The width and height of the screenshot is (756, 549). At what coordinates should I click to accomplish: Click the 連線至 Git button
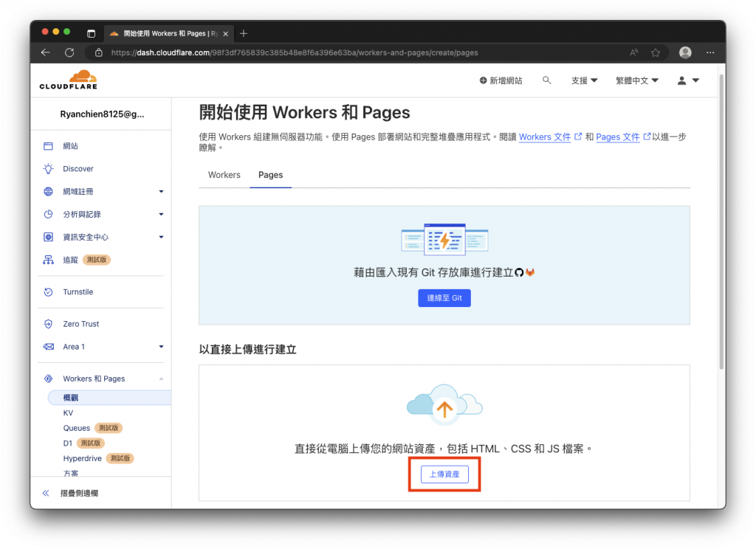click(444, 298)
